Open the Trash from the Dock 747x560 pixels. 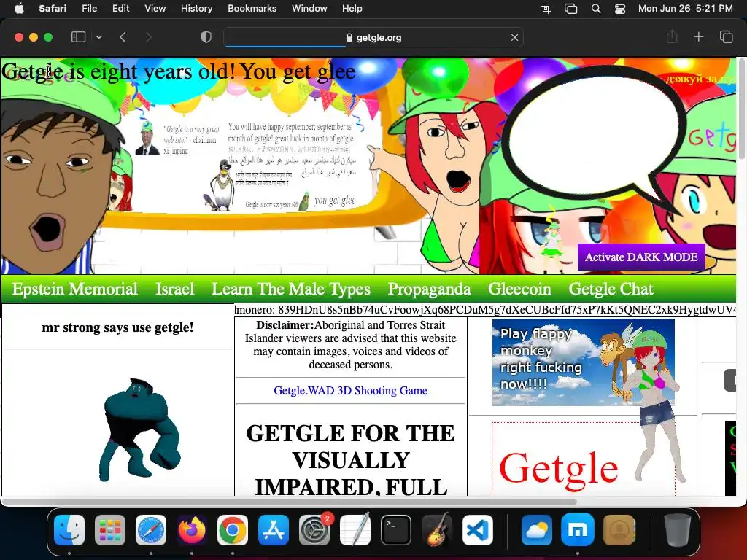677,530
